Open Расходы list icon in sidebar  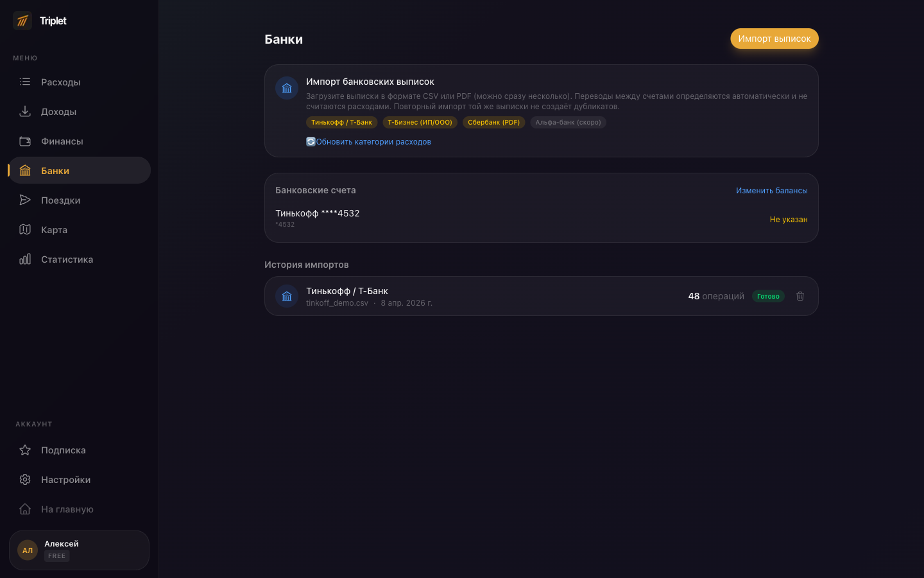(25, 82)
